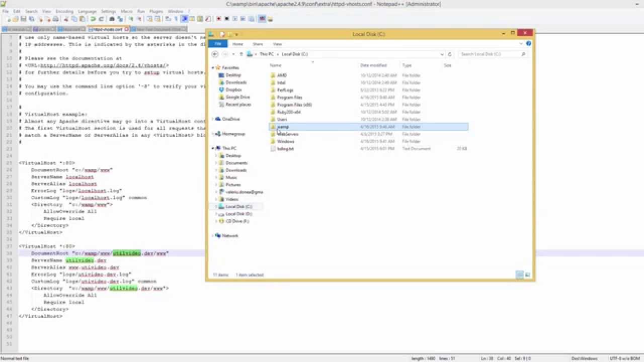
Task: Refresh the Local Disk (C:) listing
Action: pos(449,54)
